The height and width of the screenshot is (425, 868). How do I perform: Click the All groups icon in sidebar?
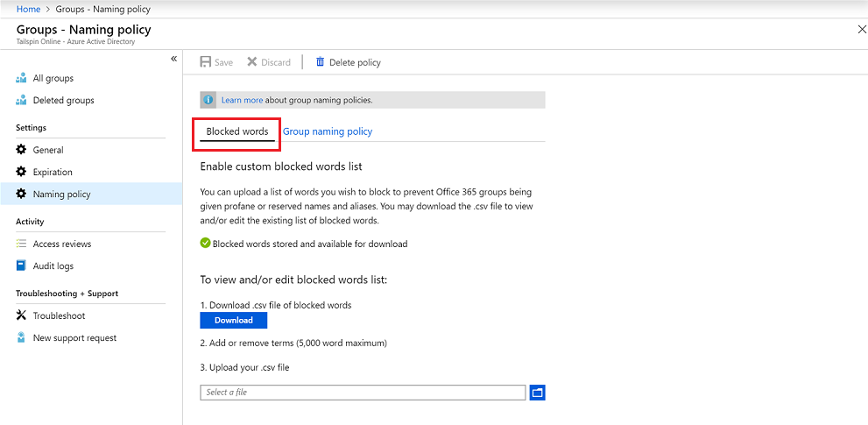[x=22, y=79]
